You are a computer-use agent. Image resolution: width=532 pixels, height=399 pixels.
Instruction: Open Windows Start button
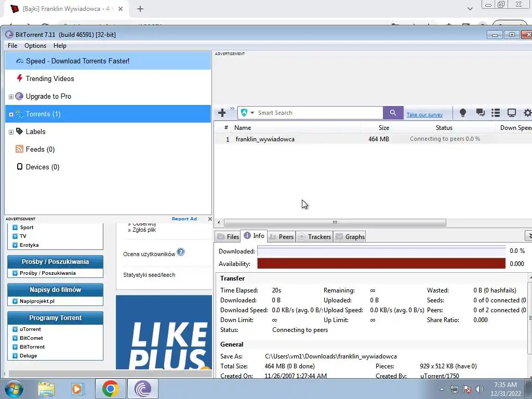[14, 389]
